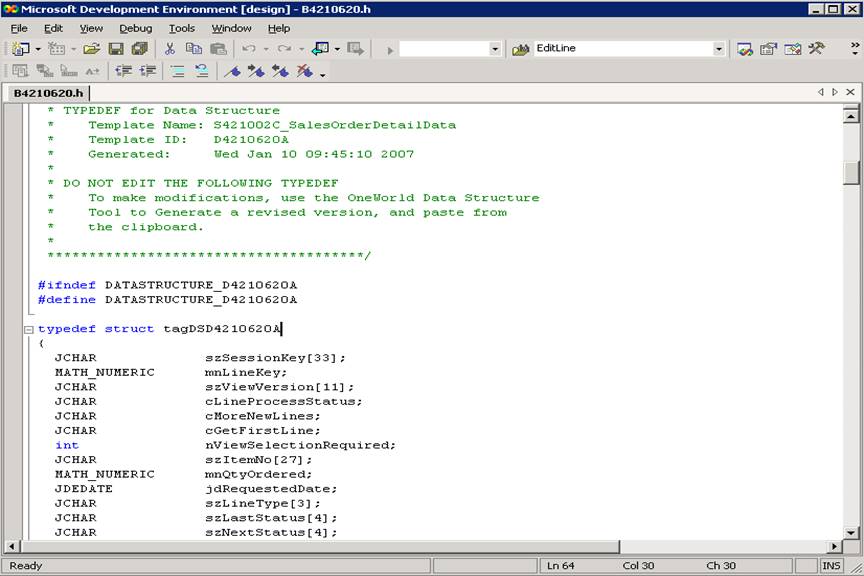Click the Decrease Indent icon
This screenshot has width=864, height=576.
pyautogui.click(x=123, y=71)
